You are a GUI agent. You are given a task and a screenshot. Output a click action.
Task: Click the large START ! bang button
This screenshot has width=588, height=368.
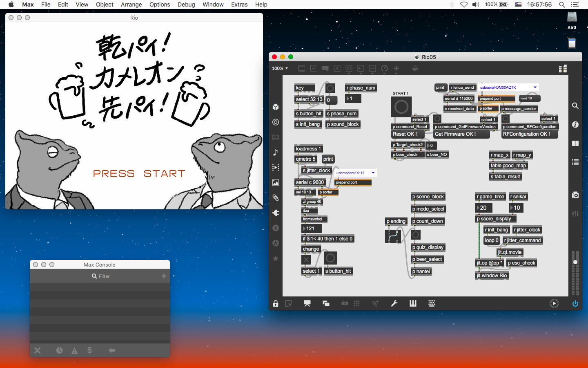pos(401,107)
